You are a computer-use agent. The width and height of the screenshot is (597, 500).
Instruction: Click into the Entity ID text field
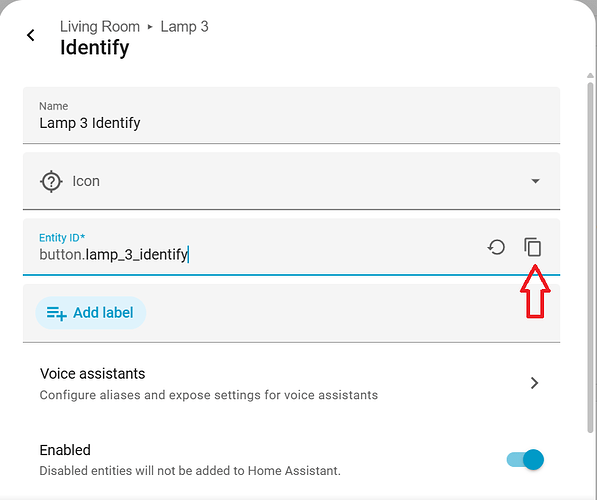coord(251,247)
